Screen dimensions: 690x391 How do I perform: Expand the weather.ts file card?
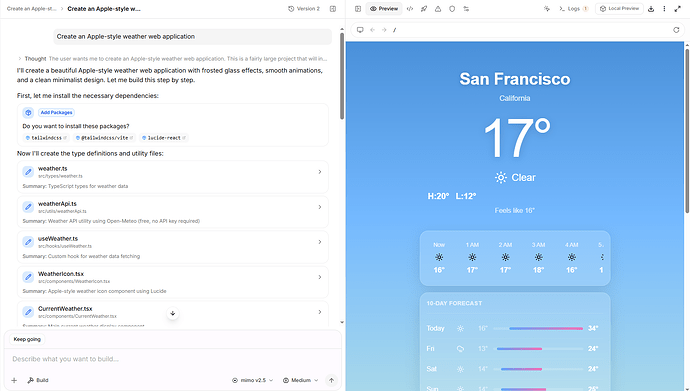tap(320, 172)
